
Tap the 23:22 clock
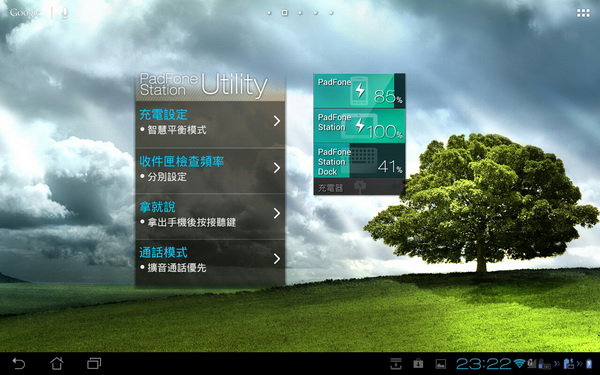(484, 364)
